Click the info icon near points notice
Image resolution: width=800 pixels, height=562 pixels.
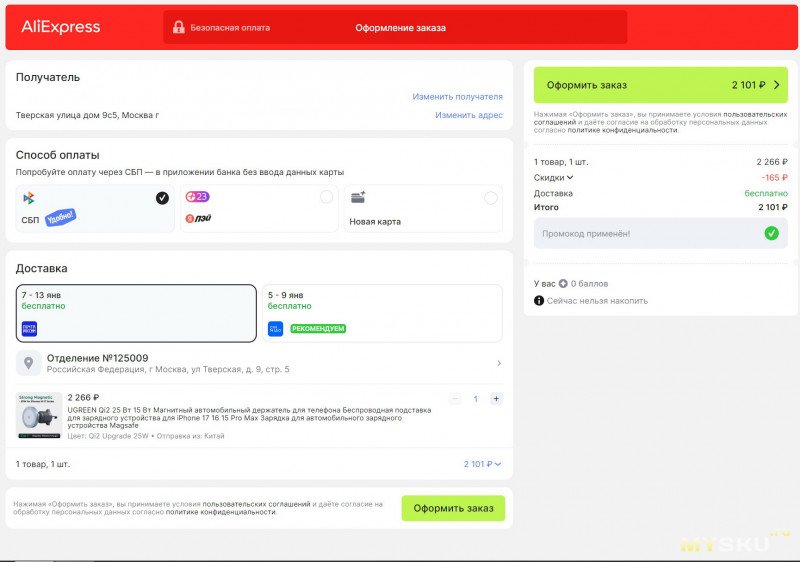[x=539, y=300]
